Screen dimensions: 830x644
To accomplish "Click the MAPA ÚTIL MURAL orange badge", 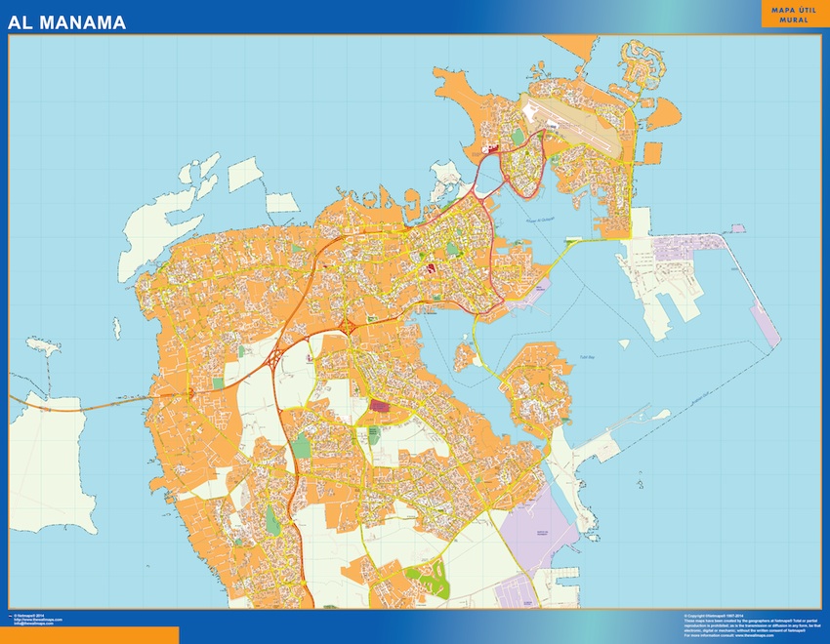I will pyautogui.click(x=794, y=15).
